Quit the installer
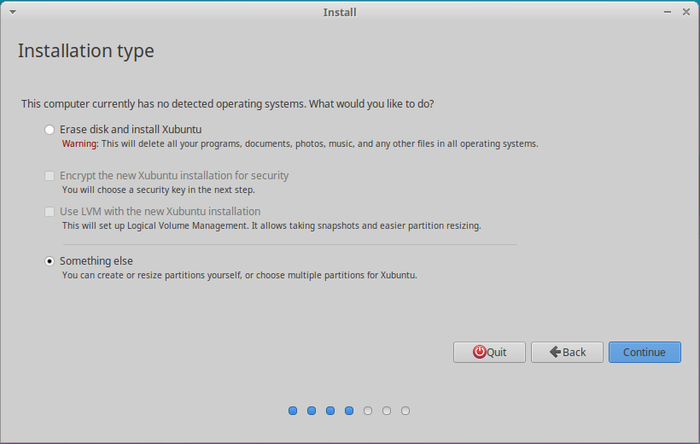The height and width of the screenshot is (444, 700). pyautogui.click(x=489, y=352)
